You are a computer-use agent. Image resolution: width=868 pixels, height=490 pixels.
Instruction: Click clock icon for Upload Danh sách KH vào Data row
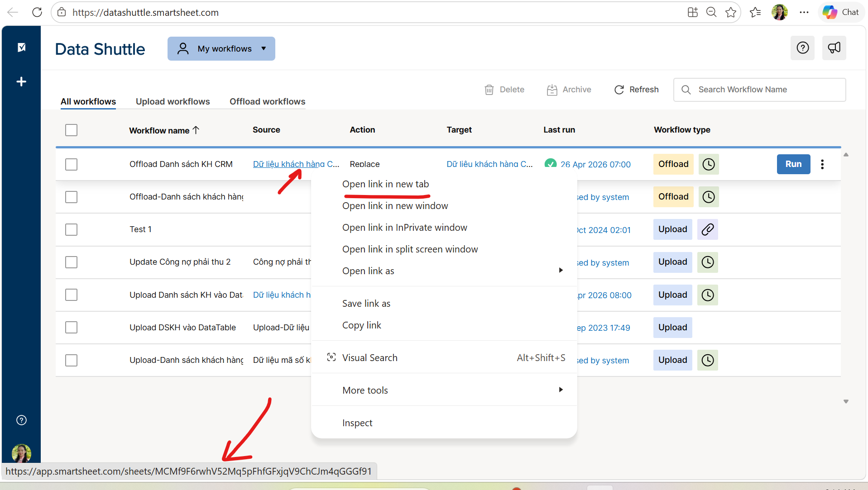click(x=708, y=295)
